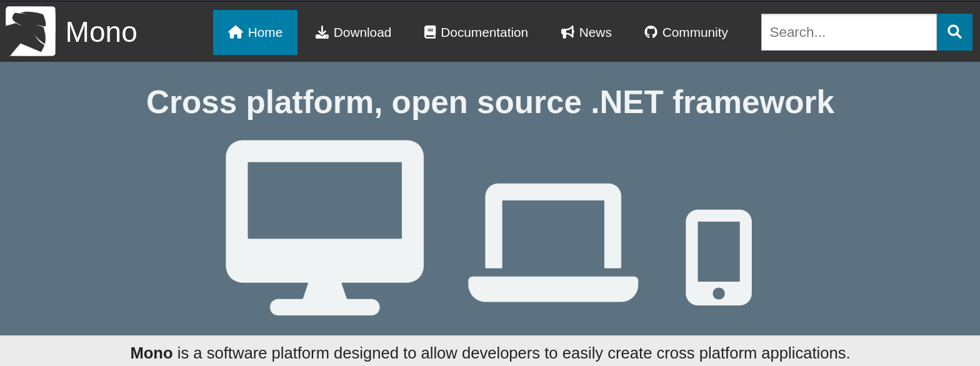
Task: Click the GitHub icon beside Community
Action: click(651, 32)
